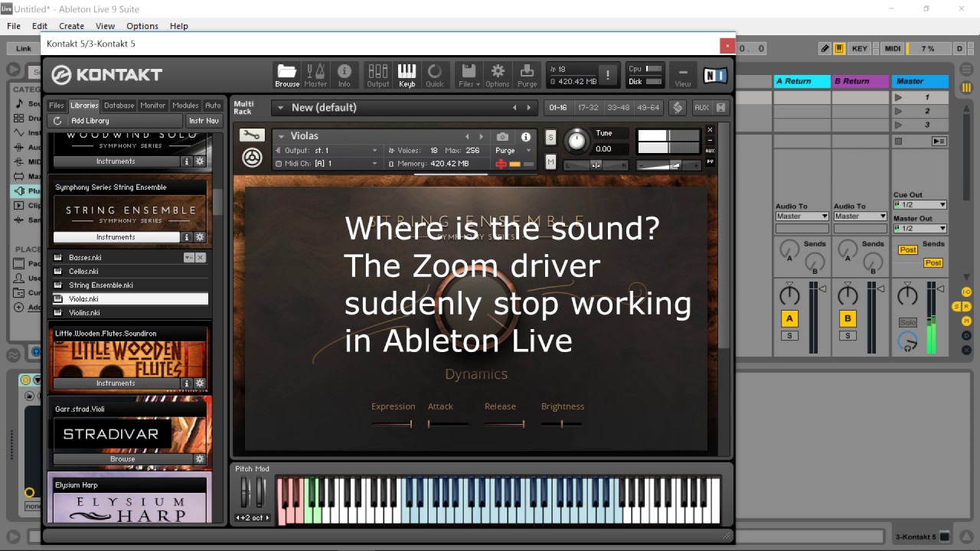The height and width of the screenshot is (551, 980).
Task: Refresh the Kontakt library list
Action: (57, 121)
